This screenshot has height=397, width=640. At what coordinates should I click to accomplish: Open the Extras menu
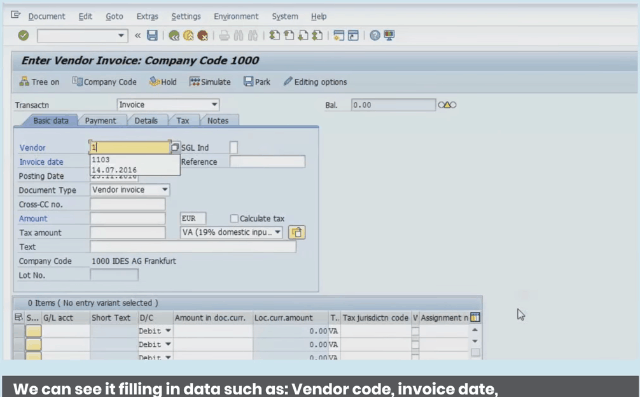(x=147, y=16)
